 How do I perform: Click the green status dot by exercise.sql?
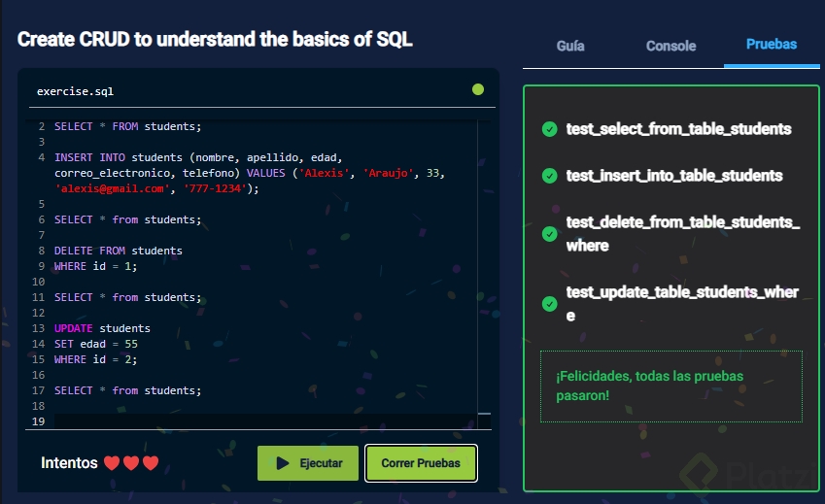tap(478, 89)
